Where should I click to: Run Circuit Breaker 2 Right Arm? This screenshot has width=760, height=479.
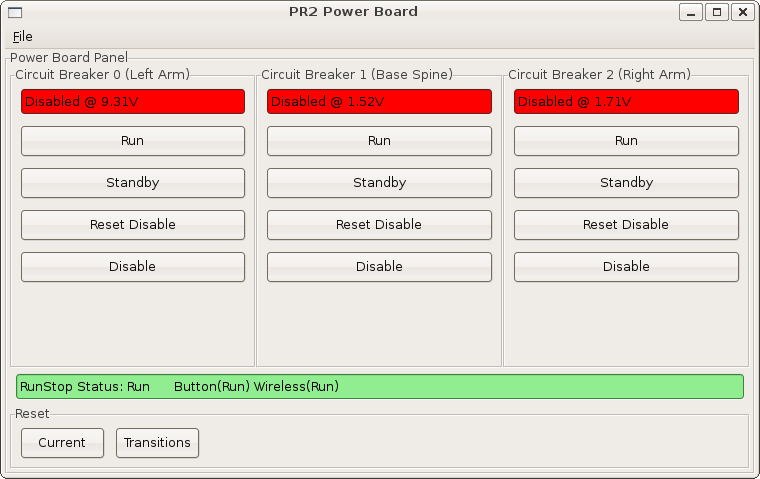coord(626,141)
